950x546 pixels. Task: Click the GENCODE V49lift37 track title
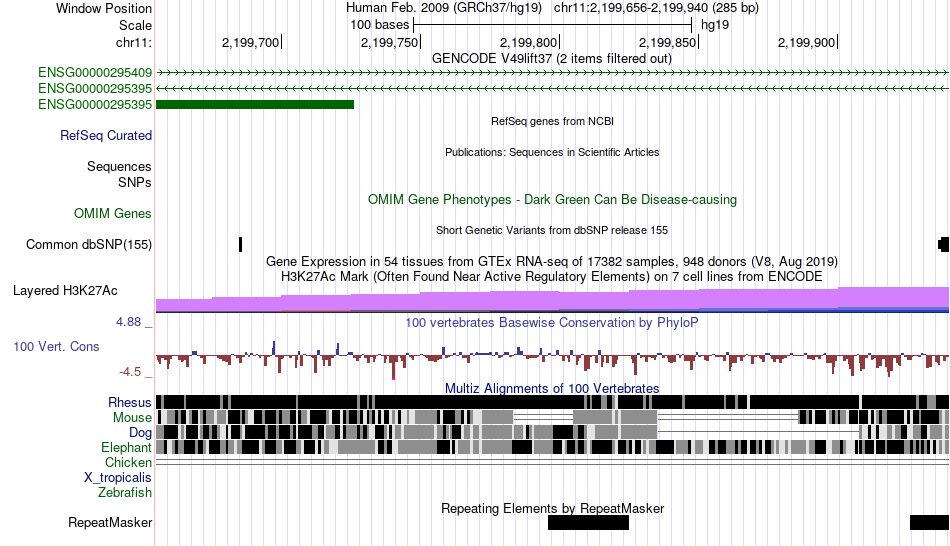coord(551,59)
